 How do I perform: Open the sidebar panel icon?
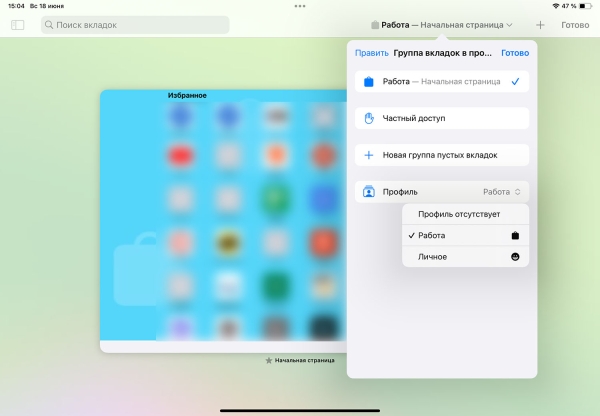[17, 24]
